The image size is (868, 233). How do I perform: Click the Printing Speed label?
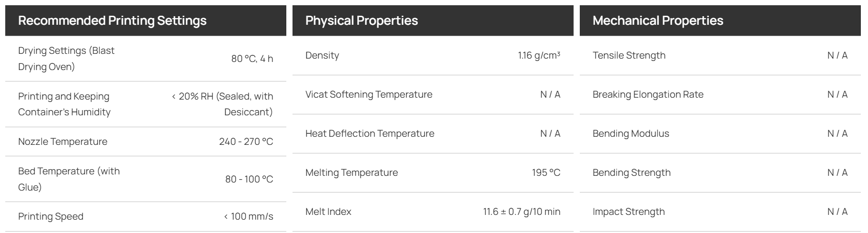[x=50, y=216]
